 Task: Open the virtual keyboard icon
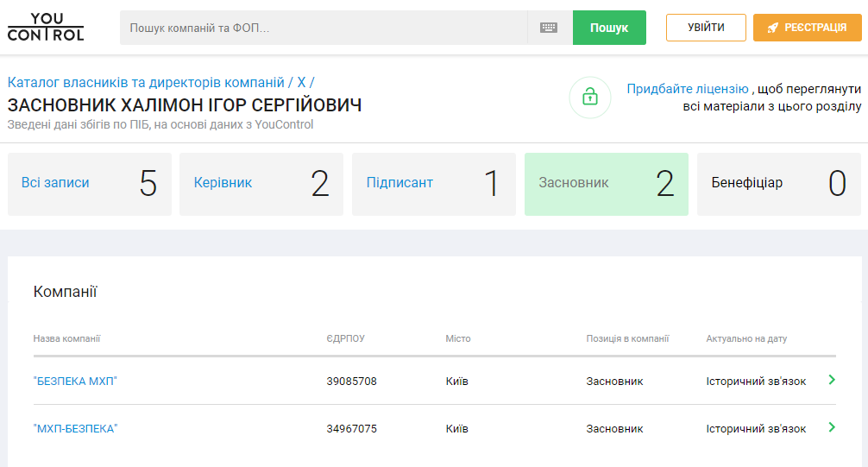click(x=549, y=28)
